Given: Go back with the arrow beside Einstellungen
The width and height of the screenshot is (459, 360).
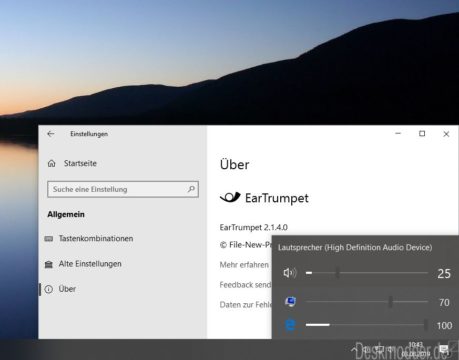Looking at the screenshot, I should [x=51, y=134].
